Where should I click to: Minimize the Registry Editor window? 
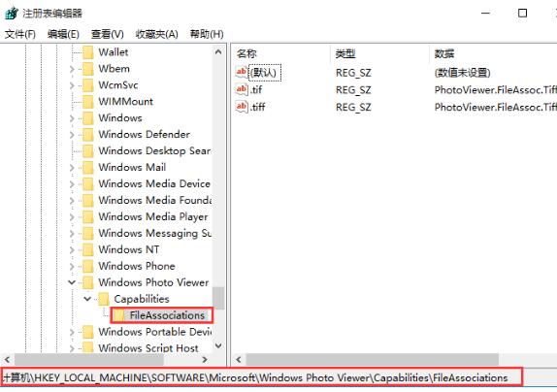(x=485, y=14)
